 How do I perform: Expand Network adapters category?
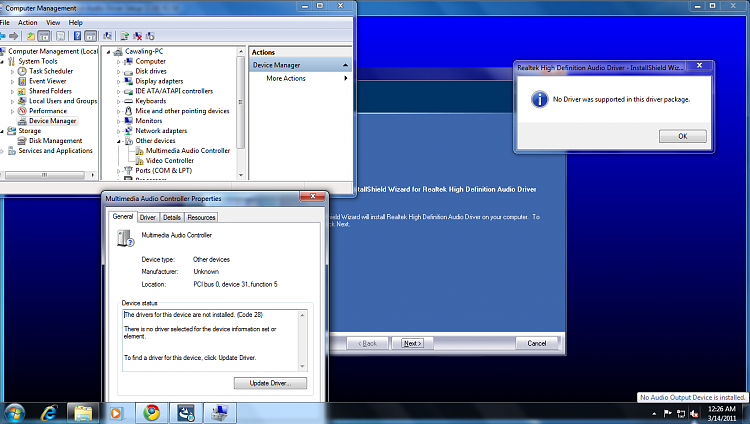click(119, 131)
